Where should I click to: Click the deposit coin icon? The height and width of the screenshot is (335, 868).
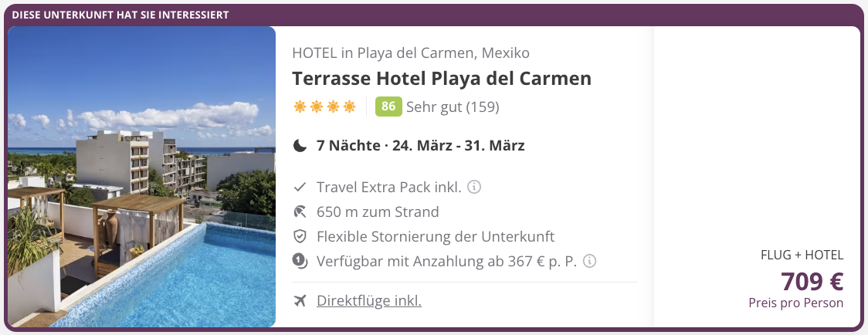301,261
